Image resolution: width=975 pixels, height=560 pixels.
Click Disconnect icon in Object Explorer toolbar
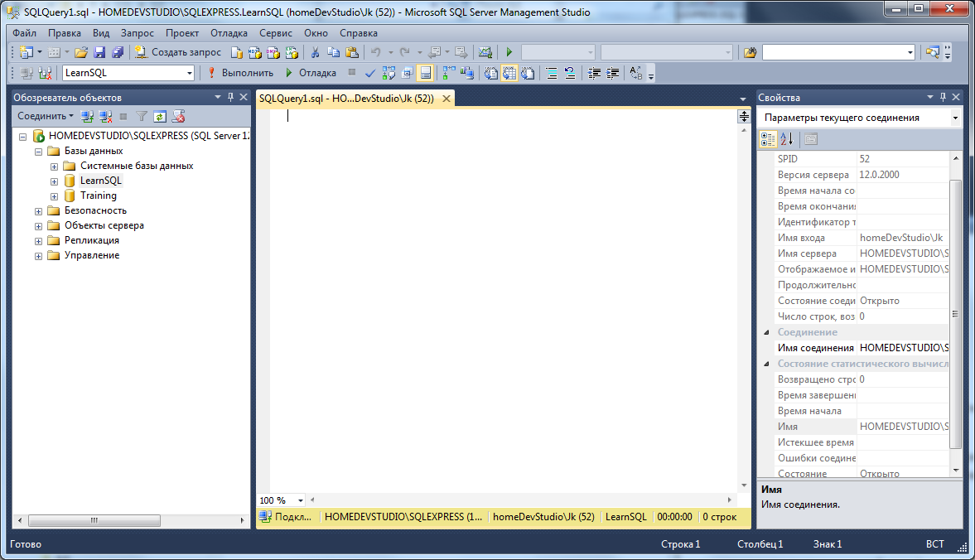click(x=106, y=116)
